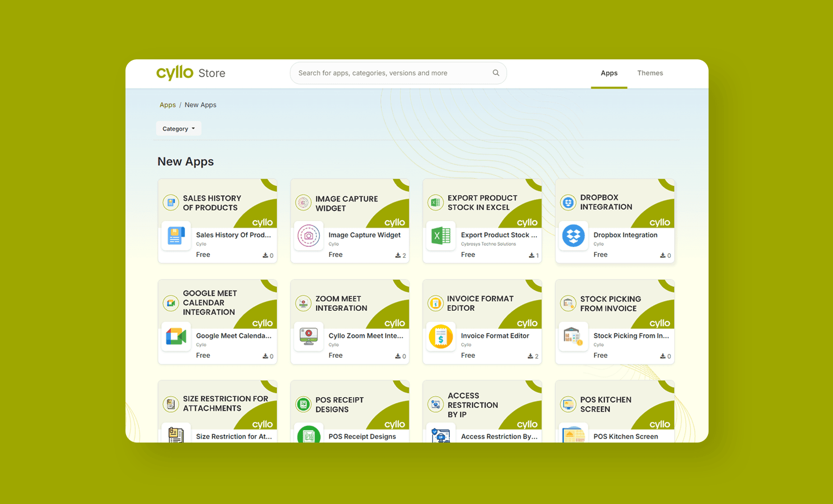Viewport: 833px width, 504px height.
Task: Open the Dropbox Integration app icon
Action: pyautogui.click(x=573, y=236)
